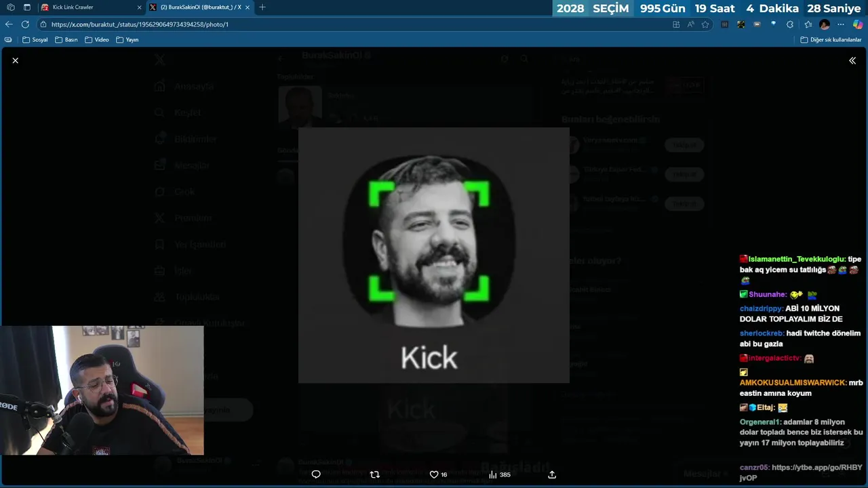
Task: Click the site info lock icon in the address bar
Action: click(x=43, y=24)
